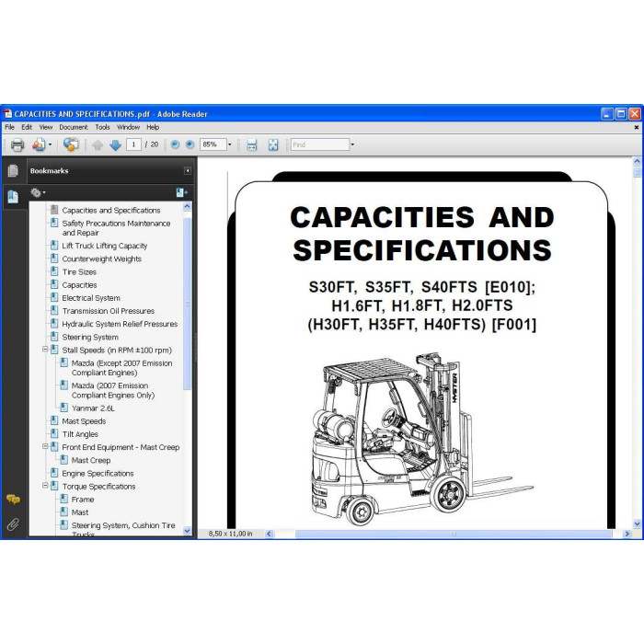Select Safety Precautions Maintenance and Repair bookmark

pos(116,228)
